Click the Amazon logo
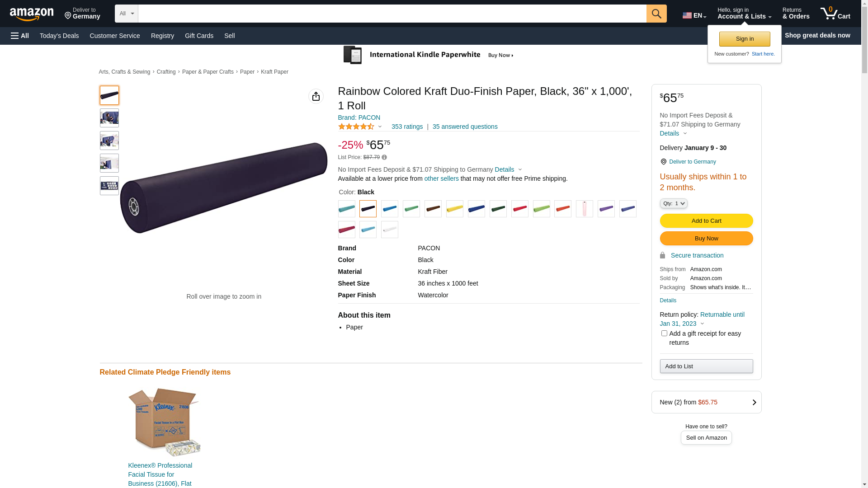 pos(32,14)
